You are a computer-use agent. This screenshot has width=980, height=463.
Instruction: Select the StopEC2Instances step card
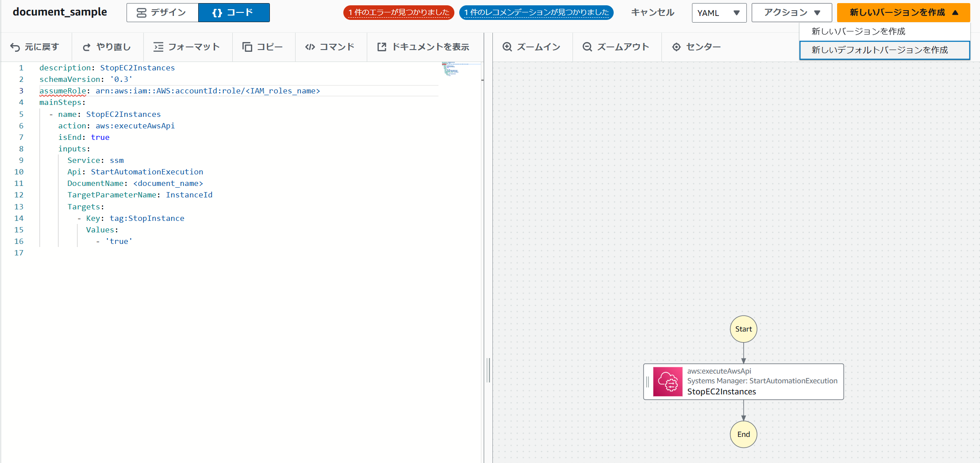coord(743,382)
